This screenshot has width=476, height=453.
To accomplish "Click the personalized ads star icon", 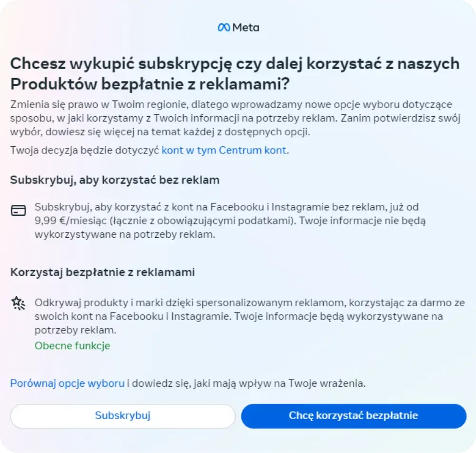I will pyautogui.click(x=17, y=302).
